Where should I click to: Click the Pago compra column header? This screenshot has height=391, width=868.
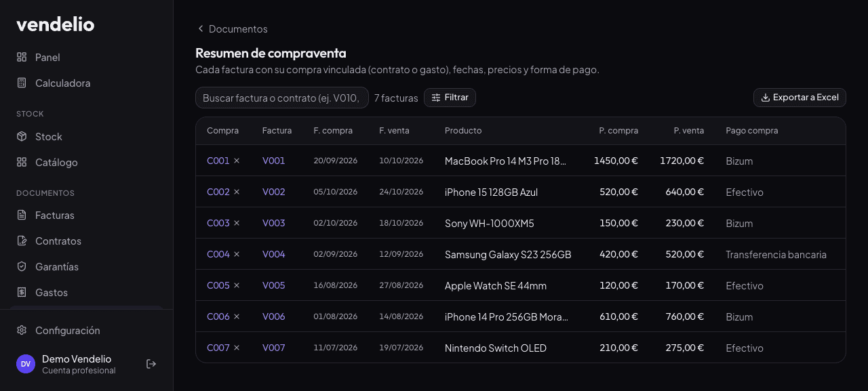(752, 131)
